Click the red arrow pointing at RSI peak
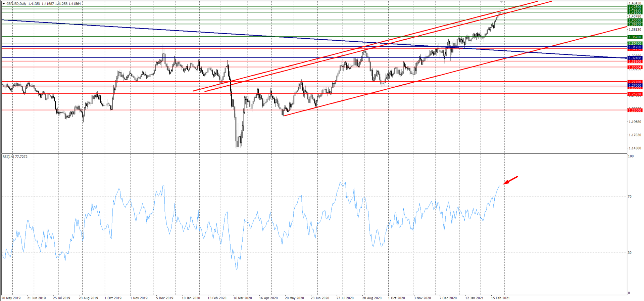The height and width of the screenshot is (301, 644). click(x=510, y=180)
